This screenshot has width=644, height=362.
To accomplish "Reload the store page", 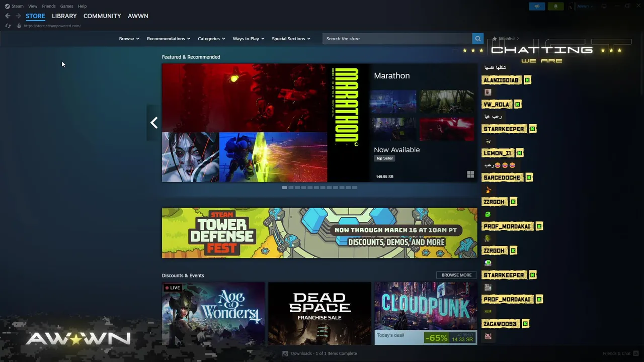I will 8,26.
